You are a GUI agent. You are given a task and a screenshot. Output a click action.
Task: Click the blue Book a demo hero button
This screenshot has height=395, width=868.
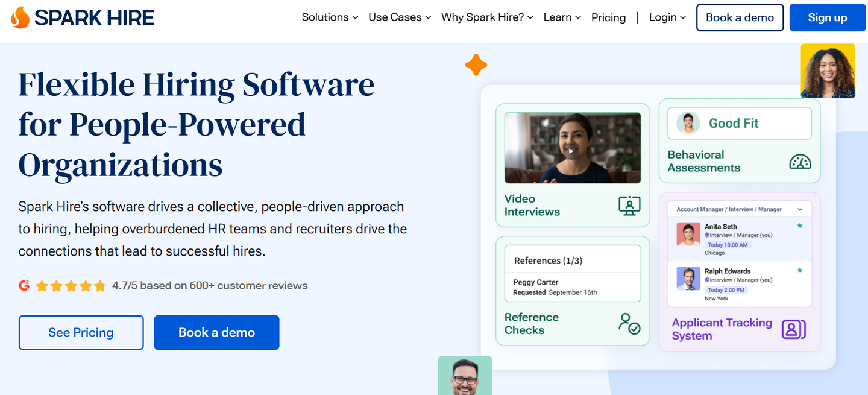pyautogui.click(x=216, y=332)
